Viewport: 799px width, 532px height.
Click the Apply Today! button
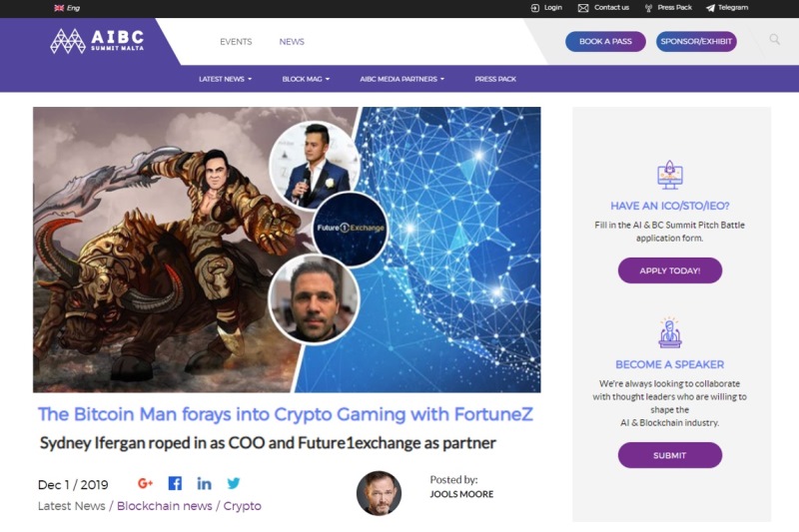669,270
